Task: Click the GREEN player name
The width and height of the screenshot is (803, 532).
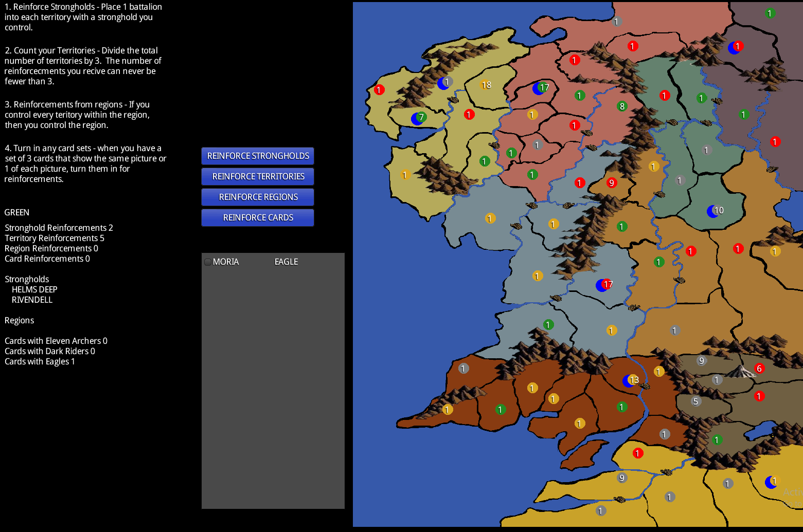Action: pos(17,212)
